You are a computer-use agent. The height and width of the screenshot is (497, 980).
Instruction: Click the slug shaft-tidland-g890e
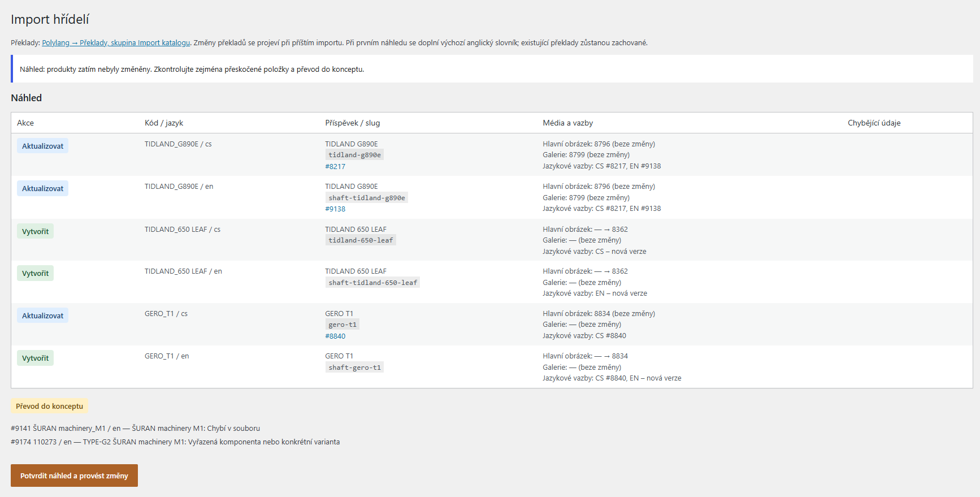coord(367,198)
